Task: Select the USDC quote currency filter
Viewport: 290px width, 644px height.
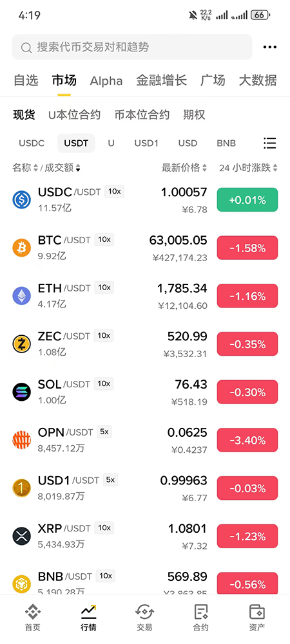Action: (32, 143)
